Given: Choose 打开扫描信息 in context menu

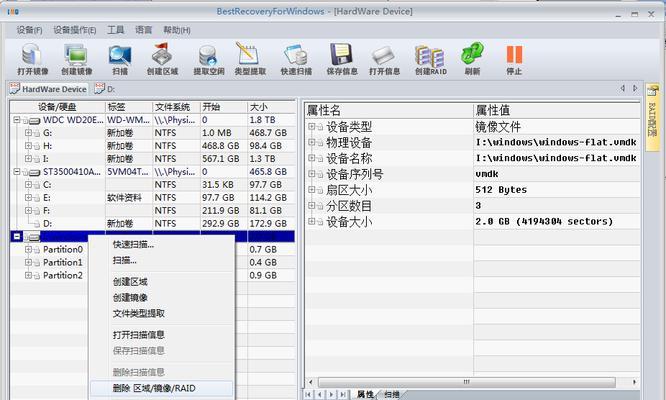Looking at the screenshot, I should 138,335.
